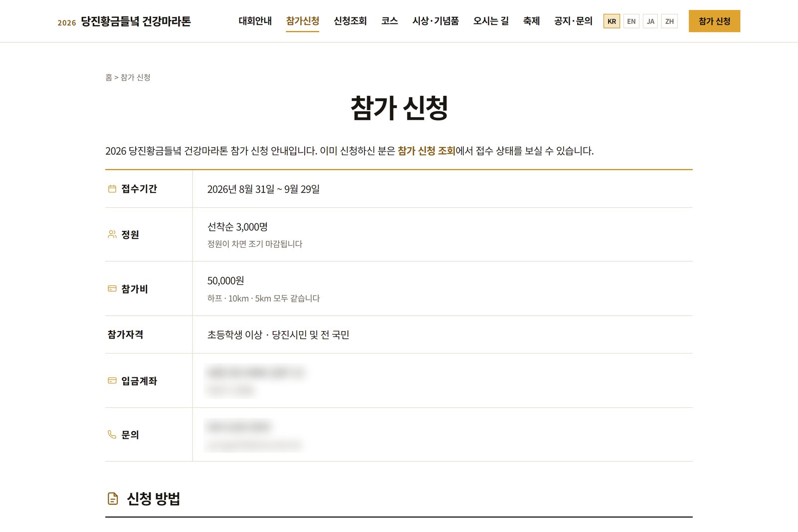Click the 선착순 3,000명 text
798x532 pixels.
pos(237,227)
